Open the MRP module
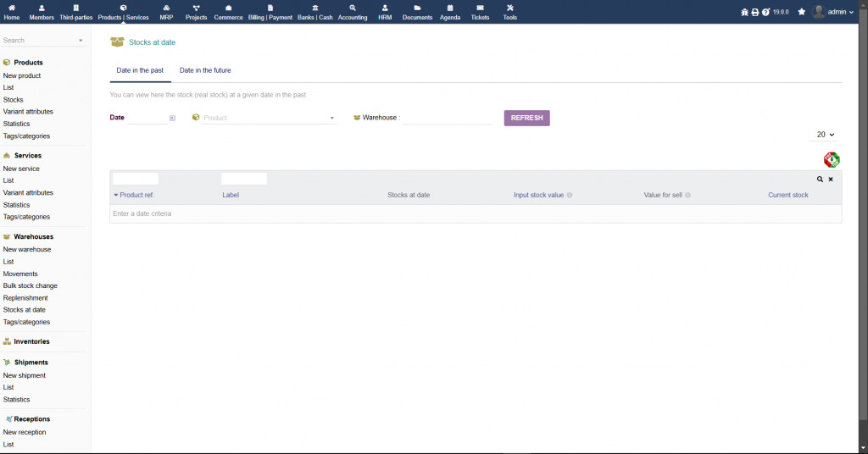 click(166, 12)
